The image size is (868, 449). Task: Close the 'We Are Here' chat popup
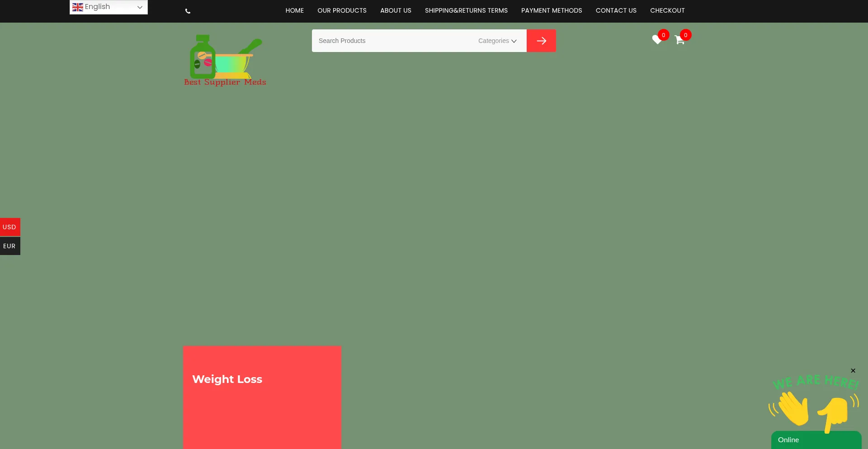853,371
